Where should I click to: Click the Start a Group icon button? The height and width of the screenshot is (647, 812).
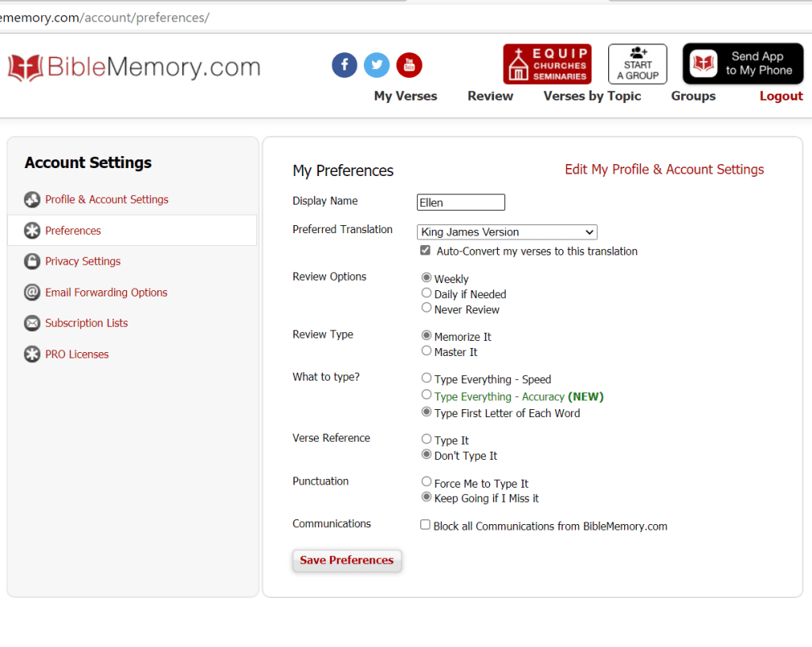tap(638, 63)
